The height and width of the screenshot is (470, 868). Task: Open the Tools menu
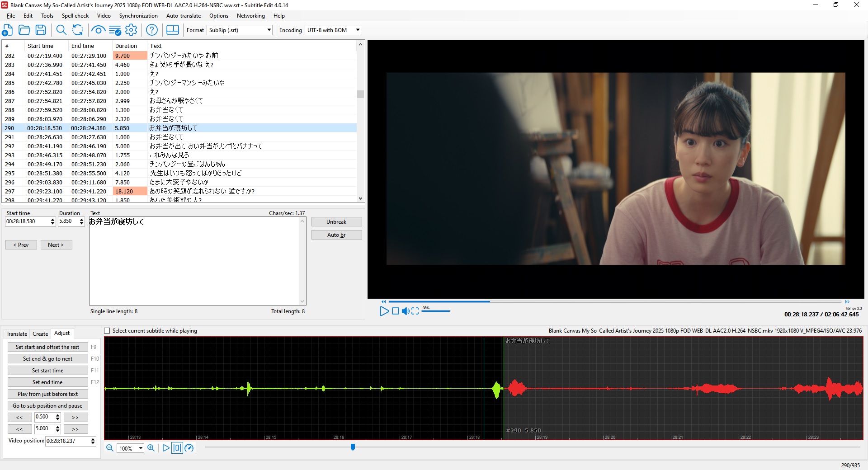pyautogui.click(x=47, y=16)
